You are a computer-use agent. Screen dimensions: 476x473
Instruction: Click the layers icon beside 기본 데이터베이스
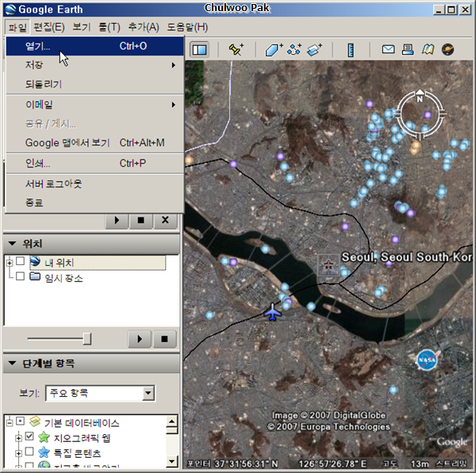pos(35,421)
